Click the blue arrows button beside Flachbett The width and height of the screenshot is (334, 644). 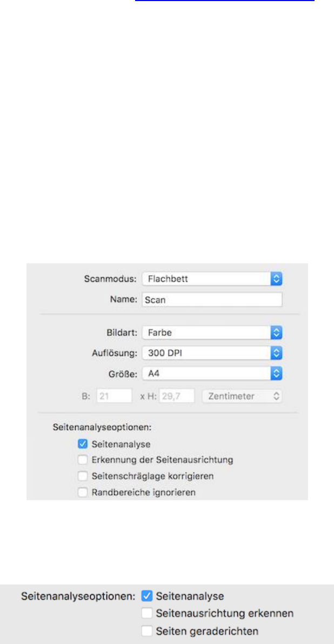pyautogui.click(x=277, y=280)
